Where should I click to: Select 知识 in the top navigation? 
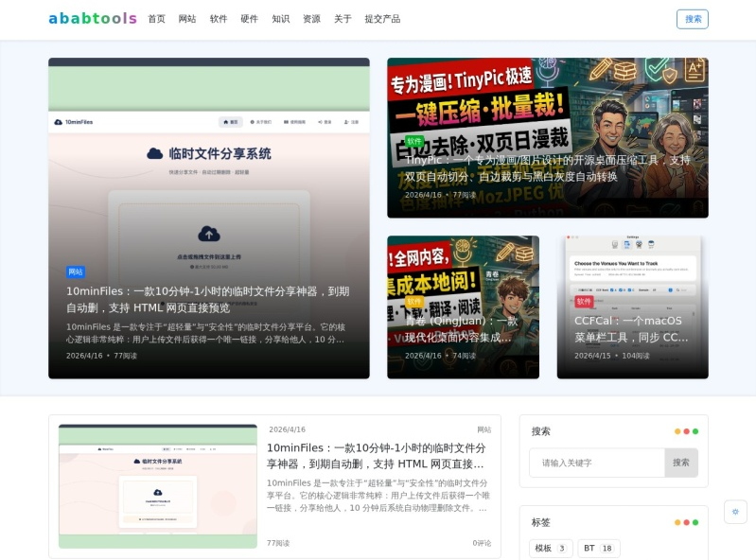point(280,19)
